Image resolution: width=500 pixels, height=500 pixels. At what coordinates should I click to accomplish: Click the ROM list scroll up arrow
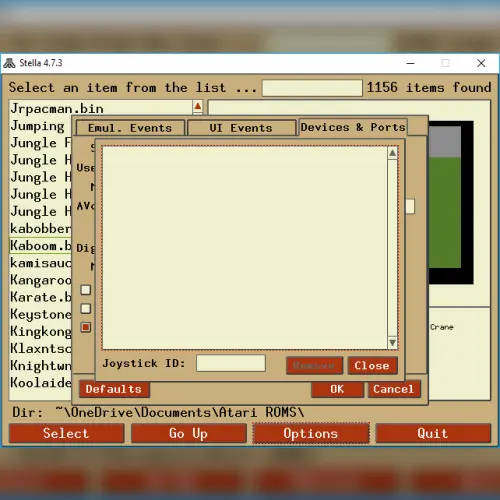[197, 106]
